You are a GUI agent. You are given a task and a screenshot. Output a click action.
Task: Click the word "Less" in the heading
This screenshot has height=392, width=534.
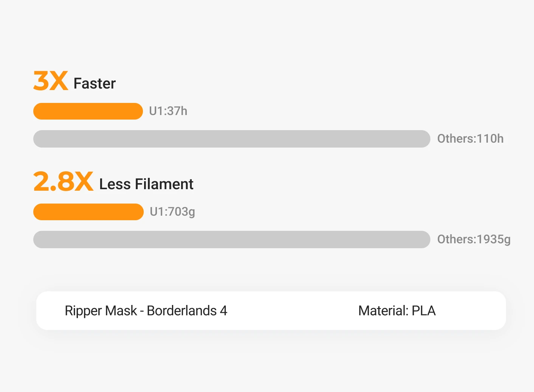115,184
